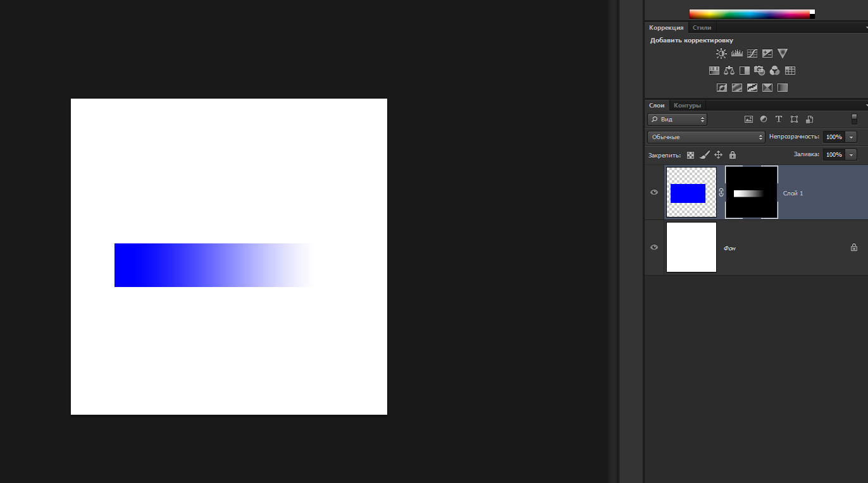Switch to the Контуры tab
The height and width of the screenshot is (483, 868).
coord(687,106)
